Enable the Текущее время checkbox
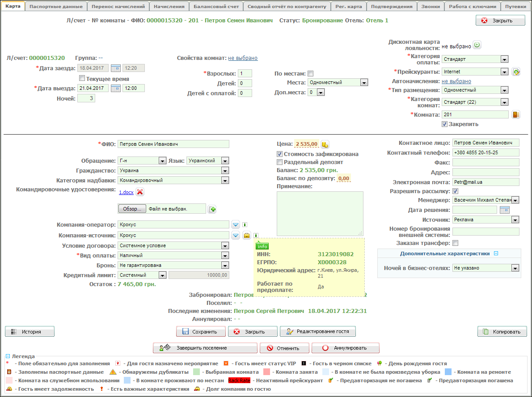This screenshot has width=532, height=397. pos(82,79)
